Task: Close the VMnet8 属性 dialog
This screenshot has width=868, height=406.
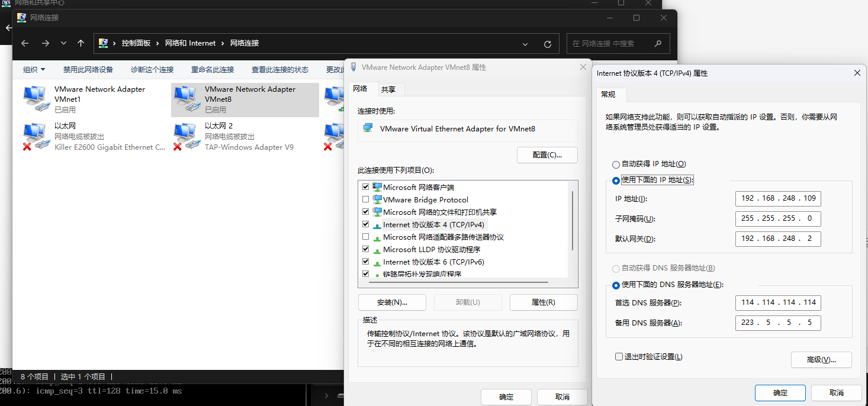Action: coord(583,67)
